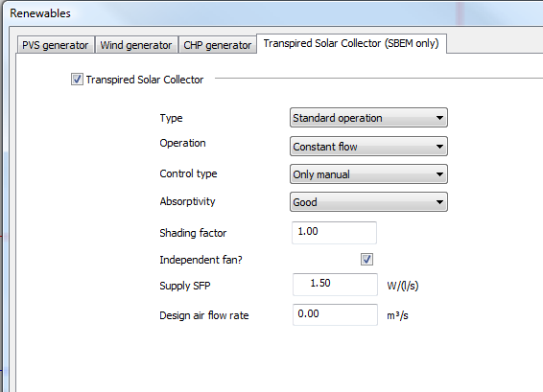Open the Type dropdown showing Standard operation
Viewport: 543px width, 392px height.
click(368, 118)
